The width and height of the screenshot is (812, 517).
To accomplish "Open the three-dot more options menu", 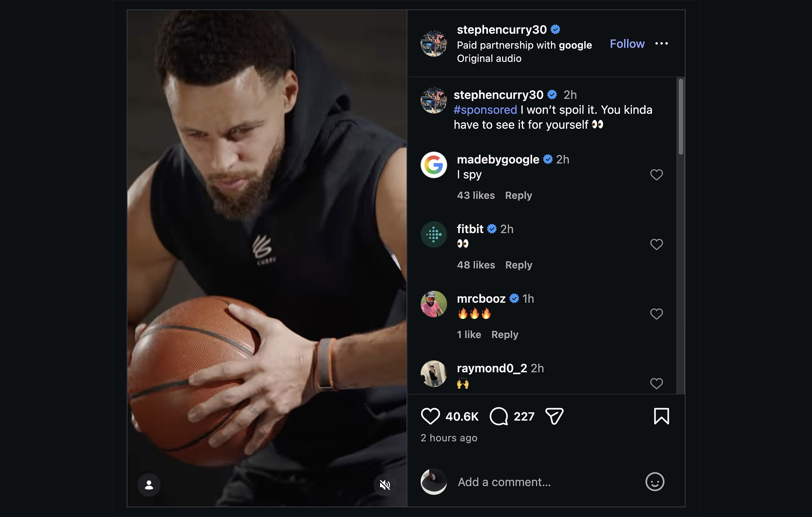I will (x=661, y=44).
